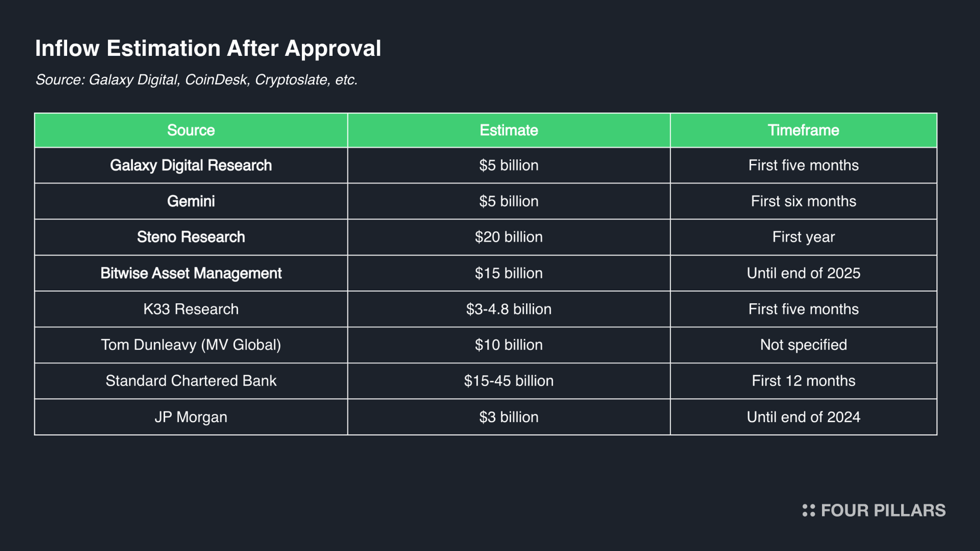The image size is (980, 551).
Task: Click the Galaxy Digital Research cell
Action: click(191, 166)
